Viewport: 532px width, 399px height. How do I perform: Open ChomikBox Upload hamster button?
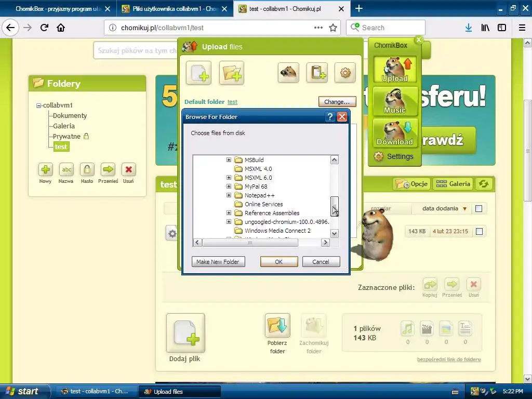click(395, 69)
